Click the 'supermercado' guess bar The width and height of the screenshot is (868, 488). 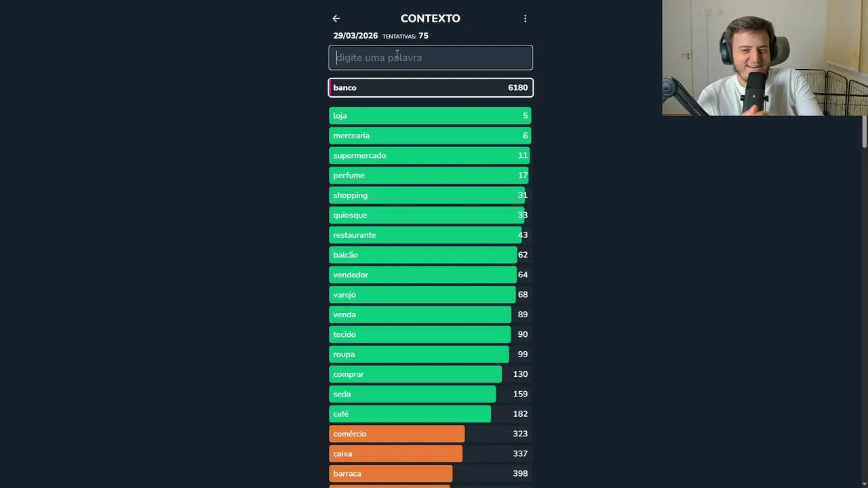pos(431,155)
